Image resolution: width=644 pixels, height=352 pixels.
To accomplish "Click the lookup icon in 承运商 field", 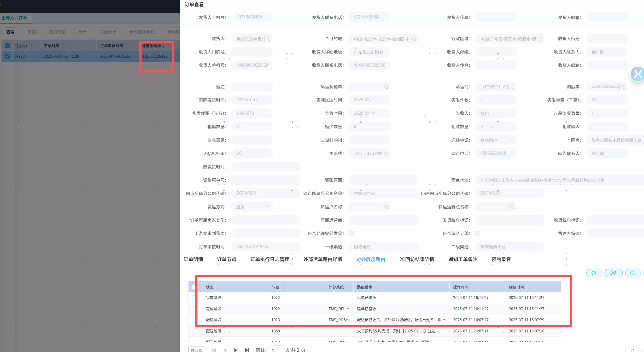I will pyautogui.click(x=513, y=87).
